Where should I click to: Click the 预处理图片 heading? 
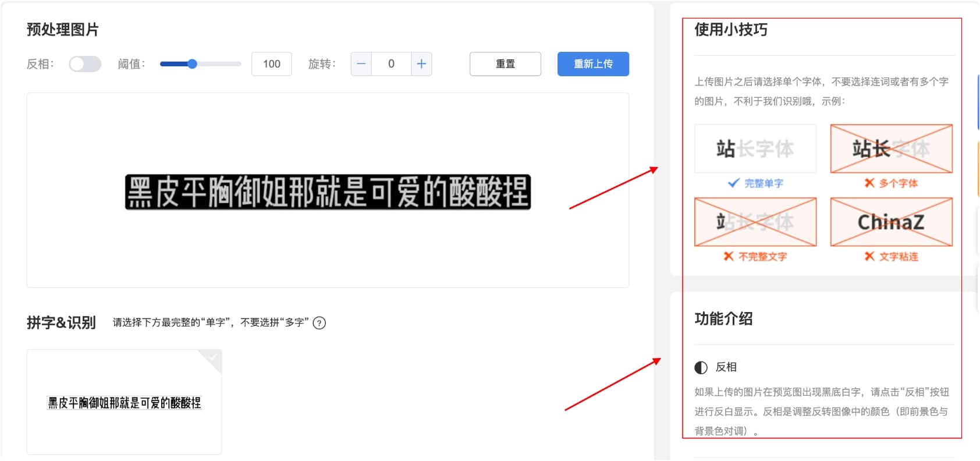point(63,29)
